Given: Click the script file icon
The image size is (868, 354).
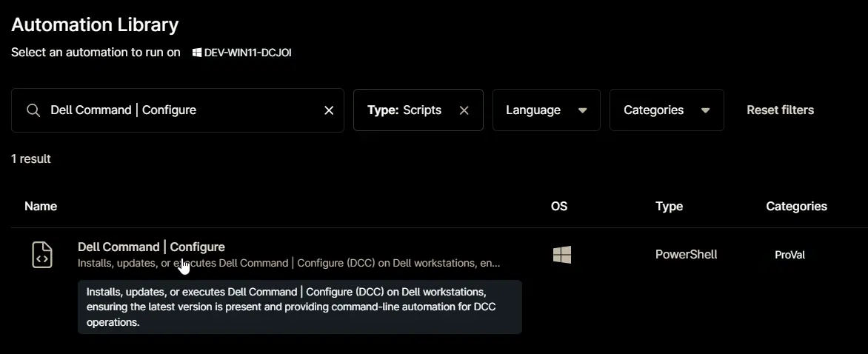Looking at the screenshot, I should [x=42, y=255].
